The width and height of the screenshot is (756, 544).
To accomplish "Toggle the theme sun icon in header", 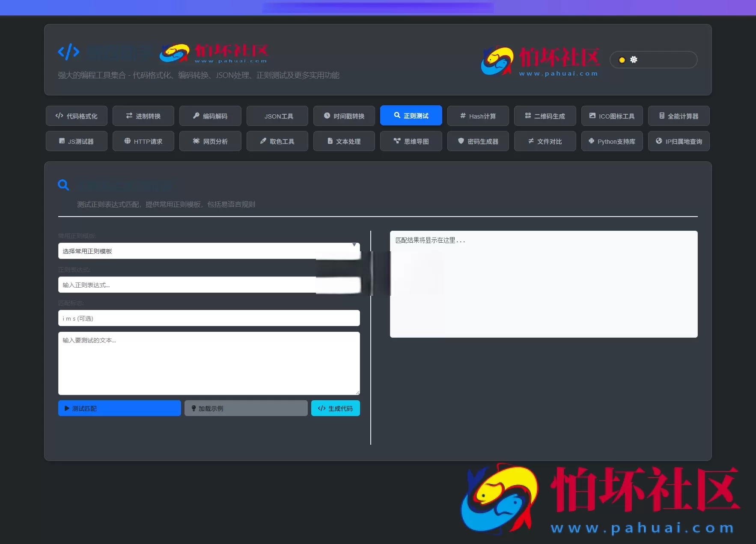I will click(622, 60).
